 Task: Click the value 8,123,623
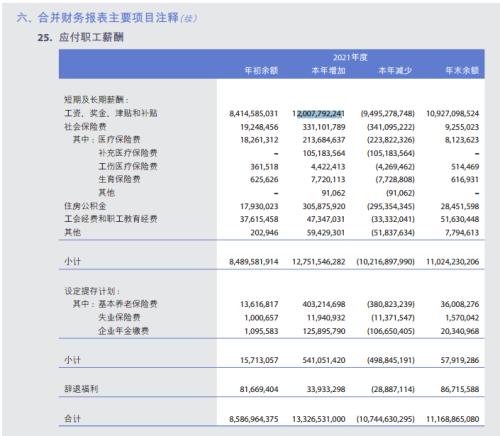[462, 140]
